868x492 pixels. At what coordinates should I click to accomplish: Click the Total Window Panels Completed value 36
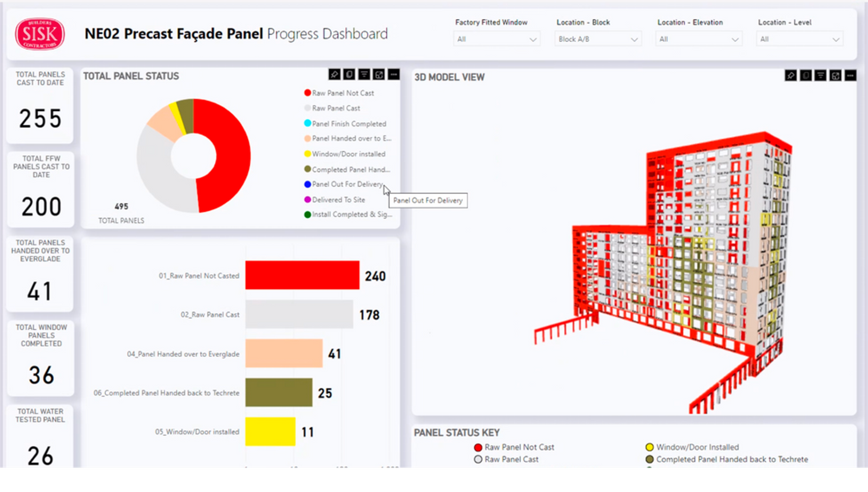coord(41,375)
